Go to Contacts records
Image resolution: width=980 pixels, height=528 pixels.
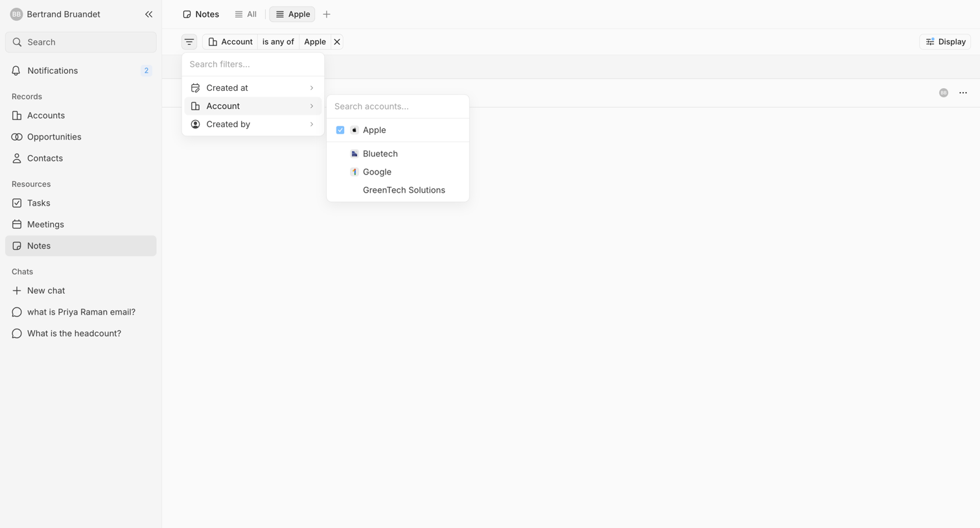pos(81,158)
